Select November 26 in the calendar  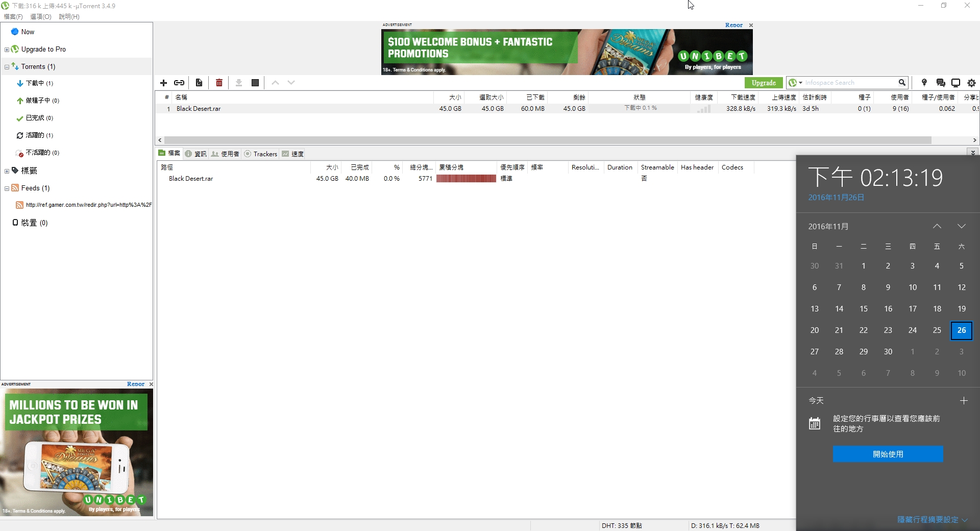click(962, 330)
